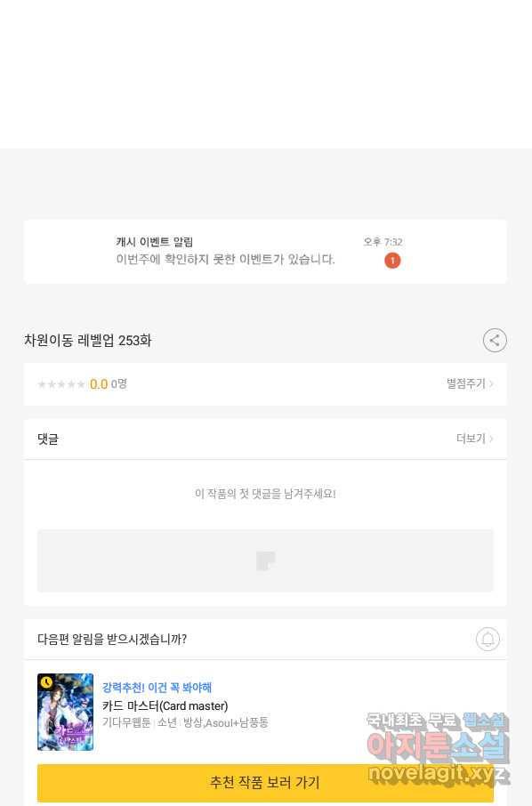Open the 카드 마스터(Card master) title
This screenshot has height=806, width=532.
point(165,705)
